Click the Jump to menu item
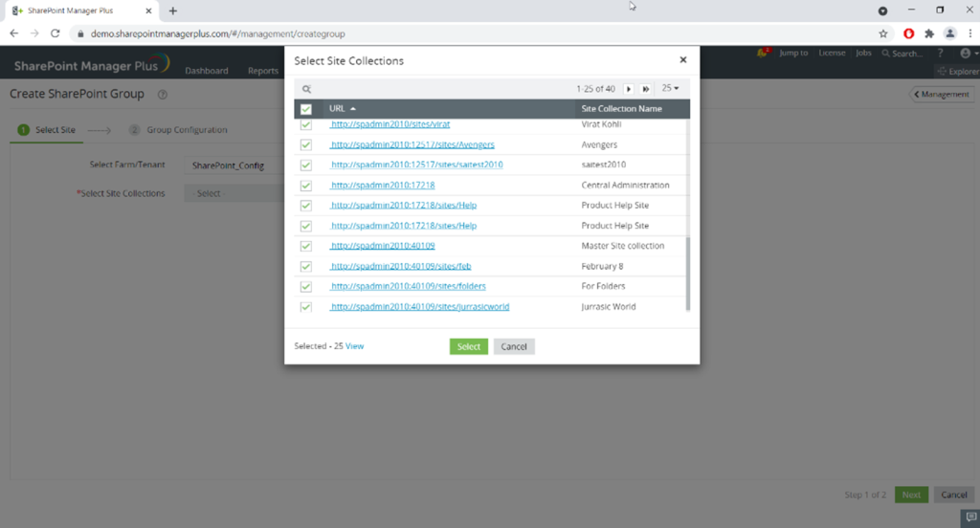The height and width of the screenshot is (528, 980). pyautogui.click(x=793, y=54)
